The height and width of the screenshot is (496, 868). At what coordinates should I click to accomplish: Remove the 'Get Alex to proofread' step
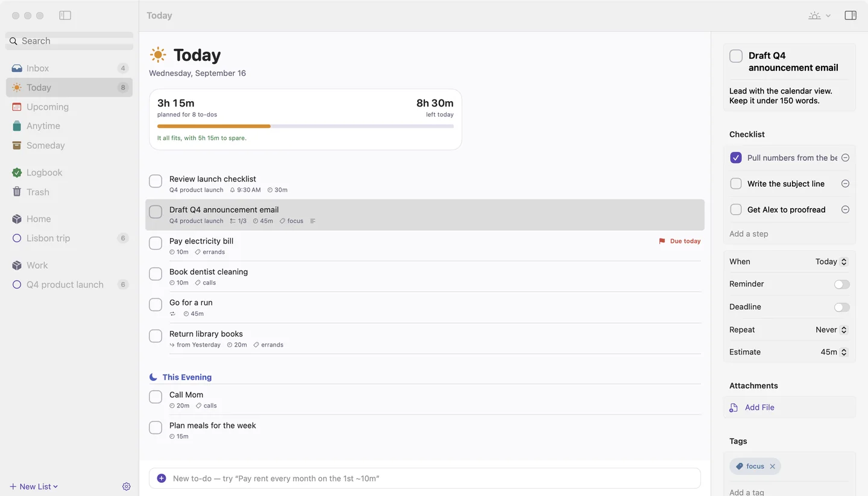pos(845,210)
